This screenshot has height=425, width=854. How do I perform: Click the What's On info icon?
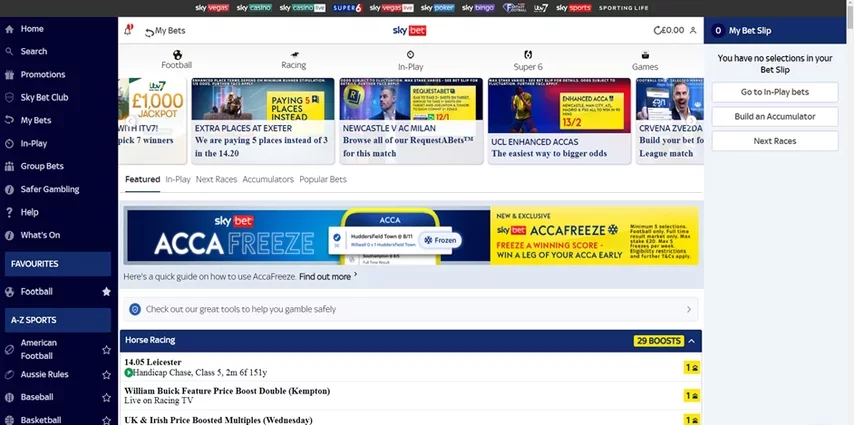pos(9,235)
